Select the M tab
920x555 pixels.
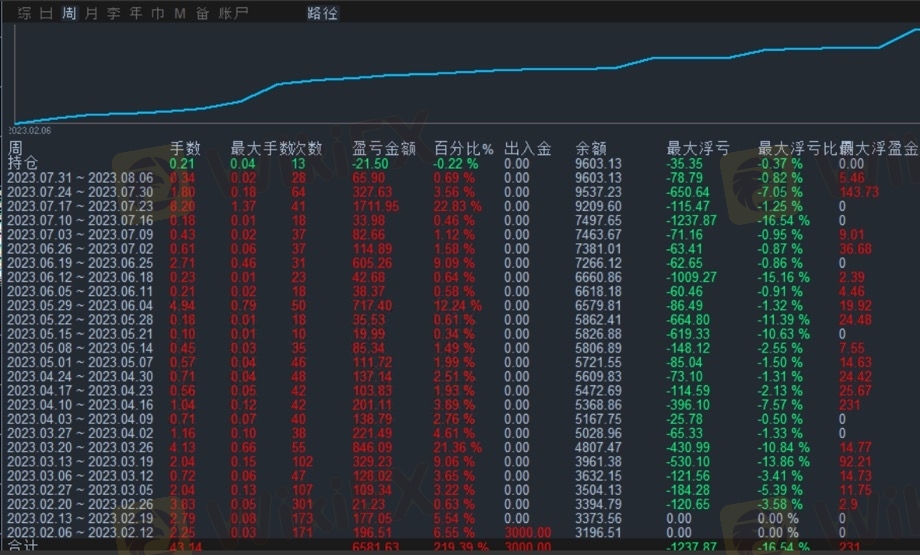click(x=179, y=14)
